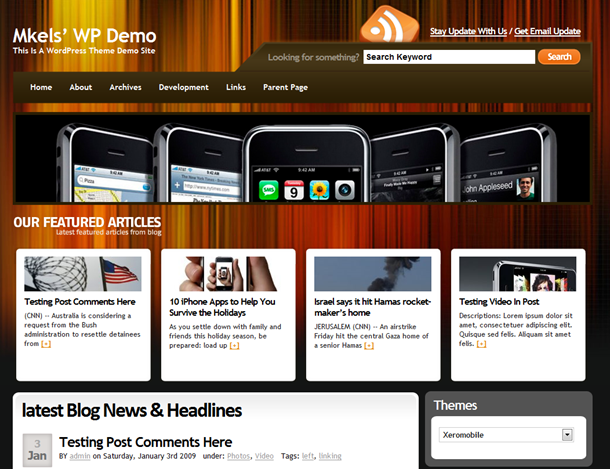Click the orange Search button
610x469 pixels.
pyautogui.click(x=559, y=57)
